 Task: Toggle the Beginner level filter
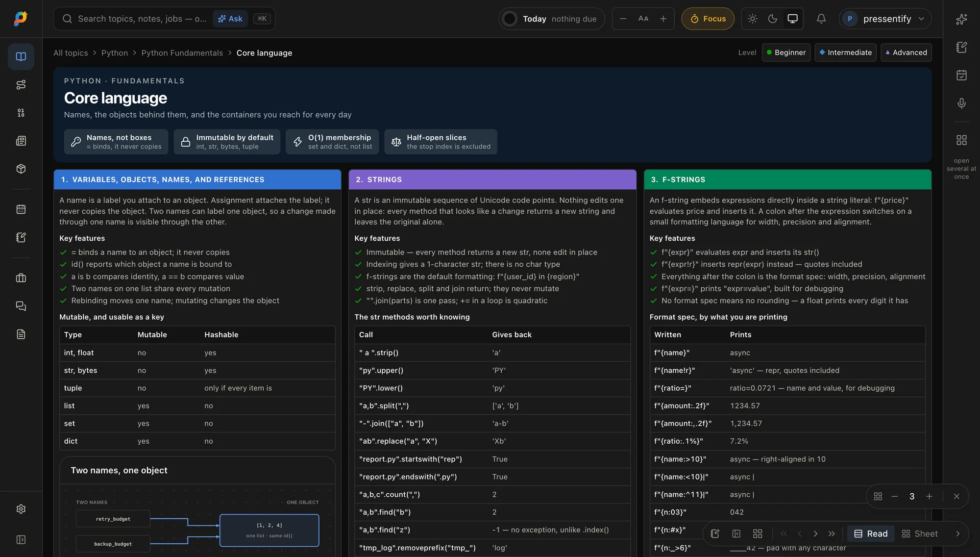[786, 52]
